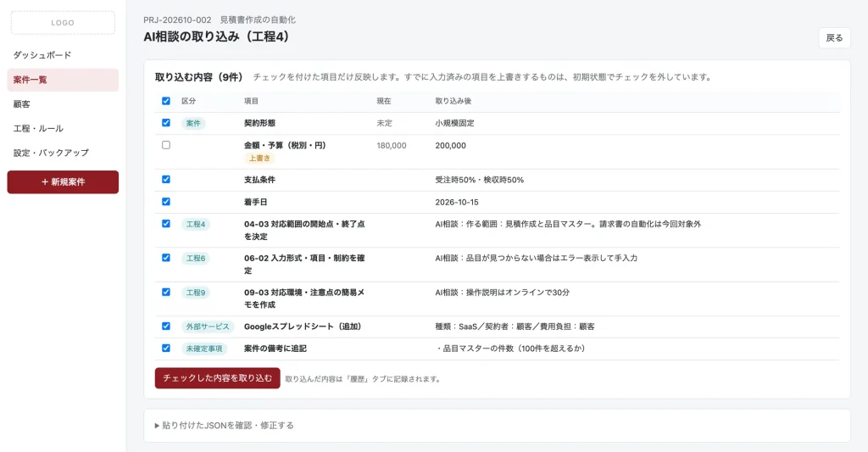The height and width of the screenshot is (452, 868).
Task: Click the 戻る button
Action: point(834,37)
